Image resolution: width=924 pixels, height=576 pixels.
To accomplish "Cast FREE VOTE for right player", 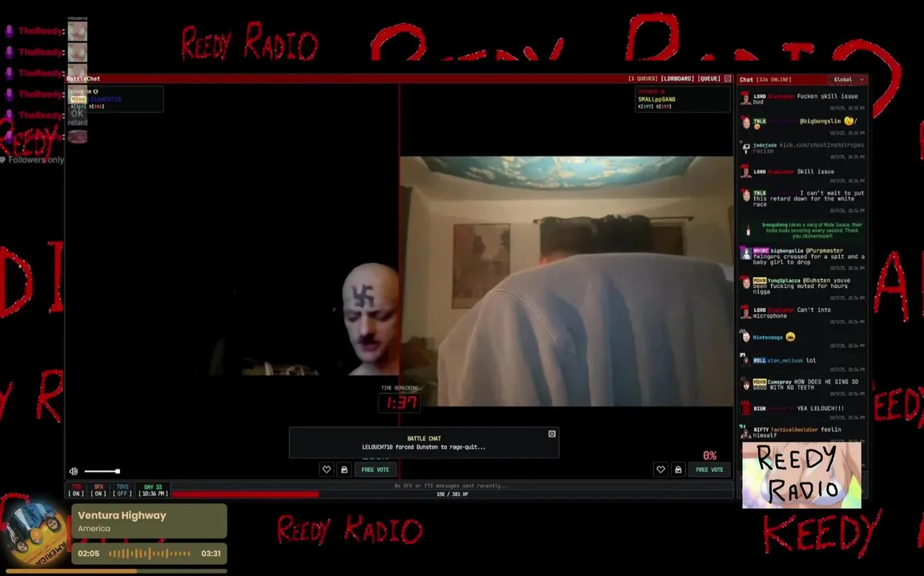I will pyautogui.click(x=709, y=470).
